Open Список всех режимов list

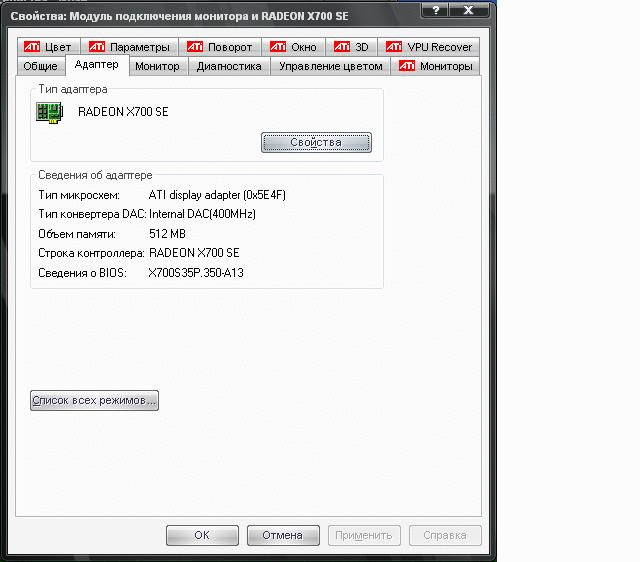(x=94, y=400)
